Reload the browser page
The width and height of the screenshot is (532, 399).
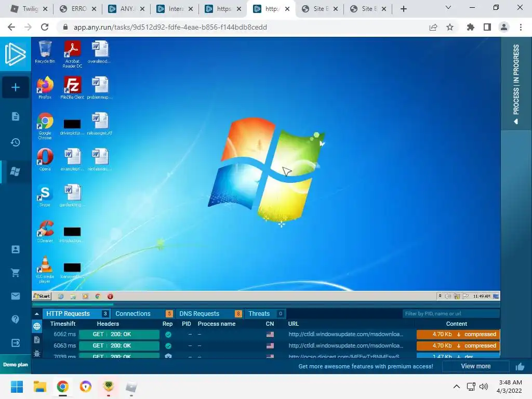click(45, 27)
